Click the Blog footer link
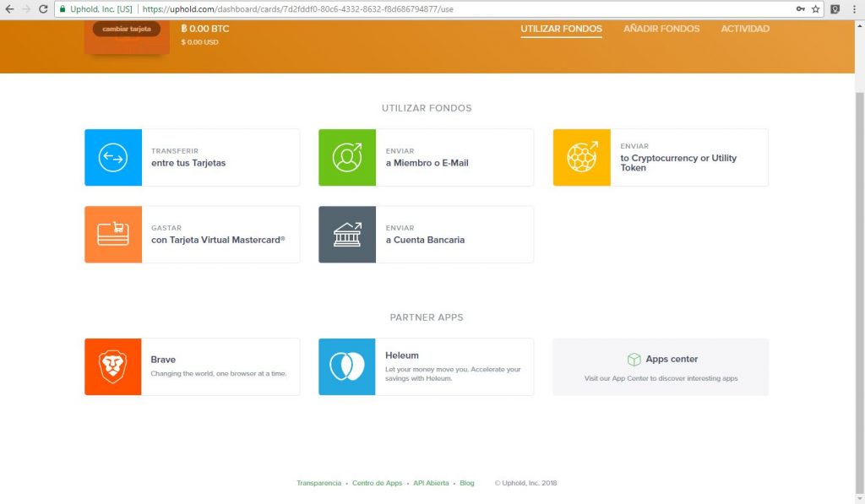This screenshot has height=504, width=865. [x=466, y=483]
